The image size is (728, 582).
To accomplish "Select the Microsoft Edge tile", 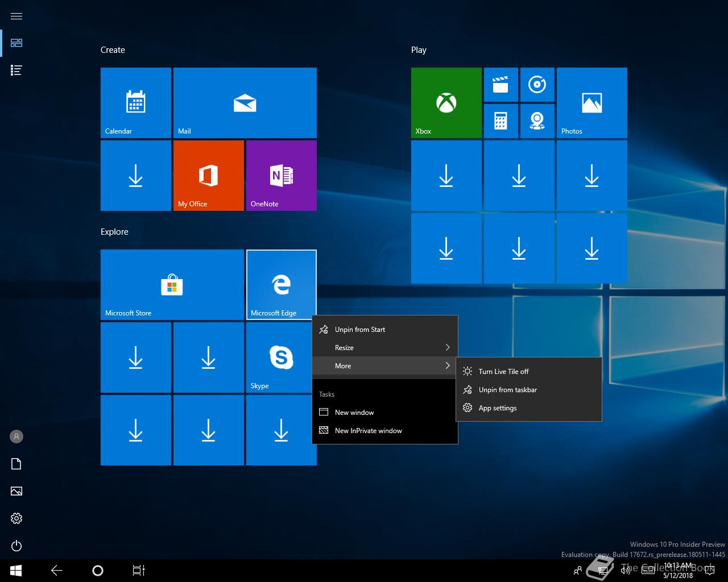I will (x=282, y=285).
